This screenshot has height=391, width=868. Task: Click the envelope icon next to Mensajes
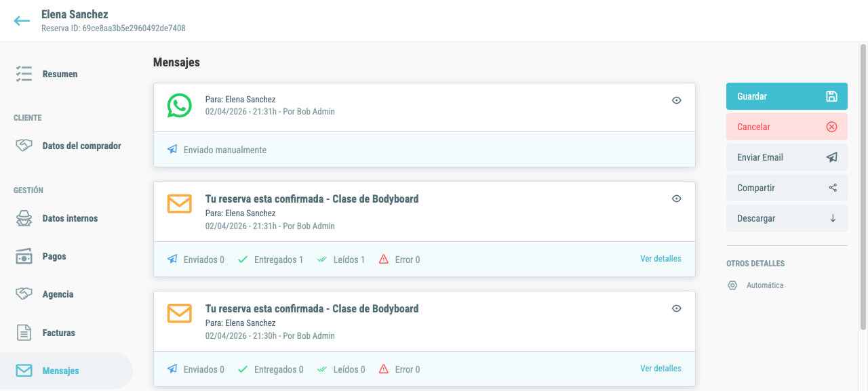click(x=24, y=371)
